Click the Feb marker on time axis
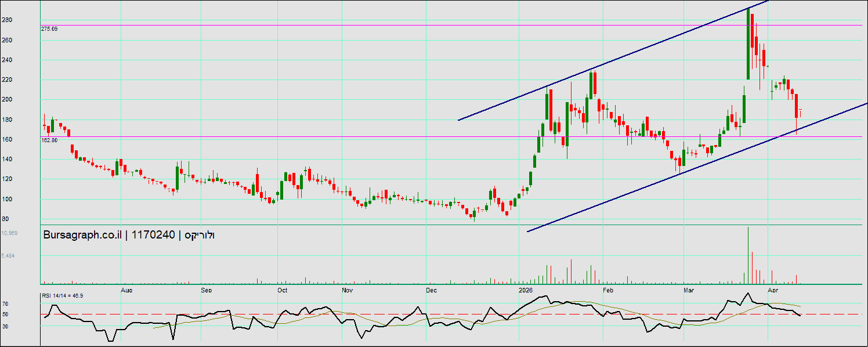This screenshot has width=868, height=347. [608, 289]
